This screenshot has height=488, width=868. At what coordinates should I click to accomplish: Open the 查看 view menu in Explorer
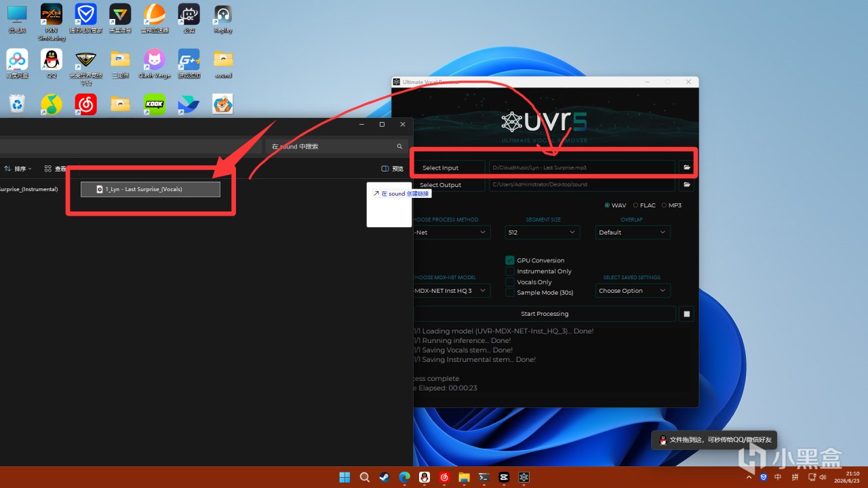[x=57, y=169]
